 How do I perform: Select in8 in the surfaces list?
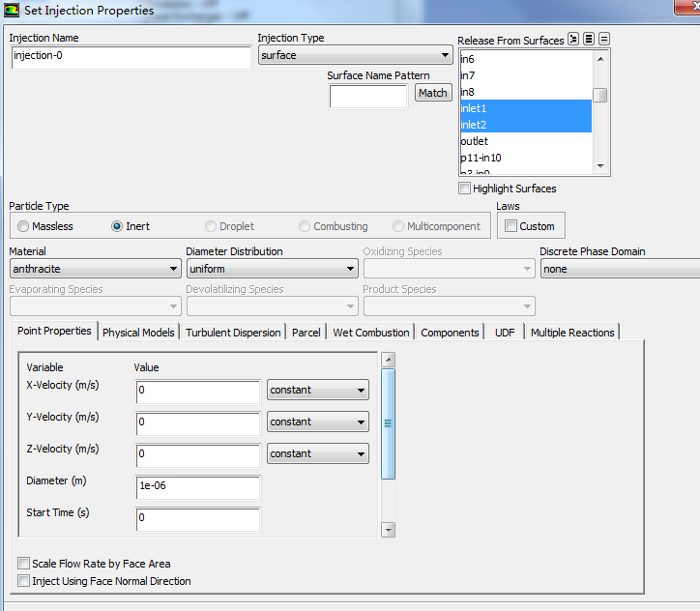[x=526, y=92]
